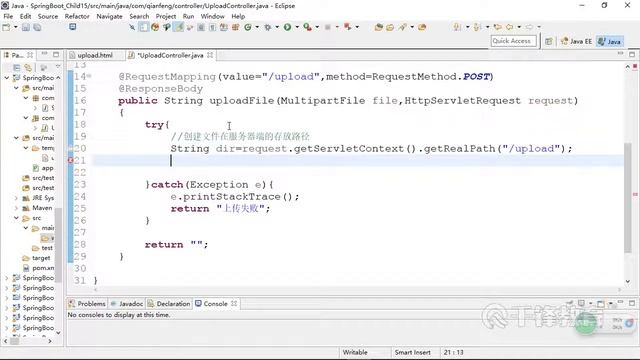640x360 pixels.
Task: Click the Smart Insert status bar entry
Action: tap(413, 352)
